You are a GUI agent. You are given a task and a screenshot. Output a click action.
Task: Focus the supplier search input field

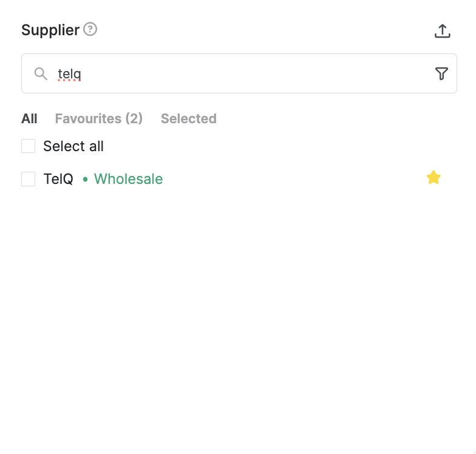tap(239, 73)
